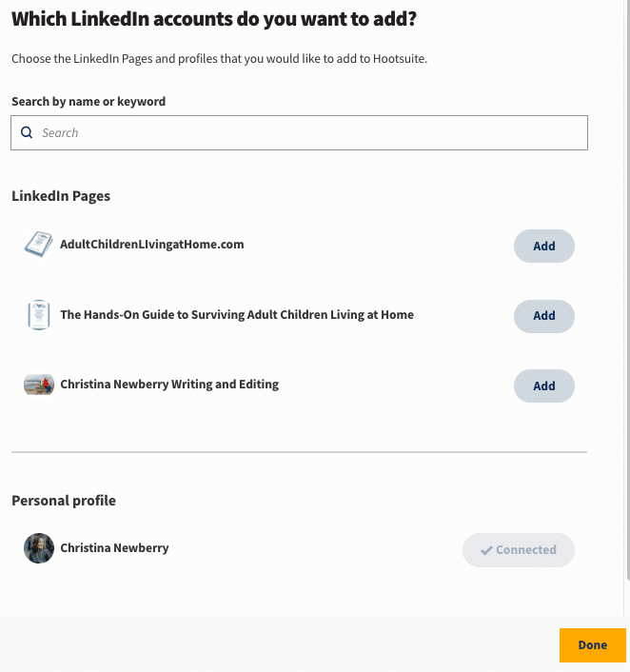
Task: Click the Connected button for the personal profile
Action: [518, 550]
